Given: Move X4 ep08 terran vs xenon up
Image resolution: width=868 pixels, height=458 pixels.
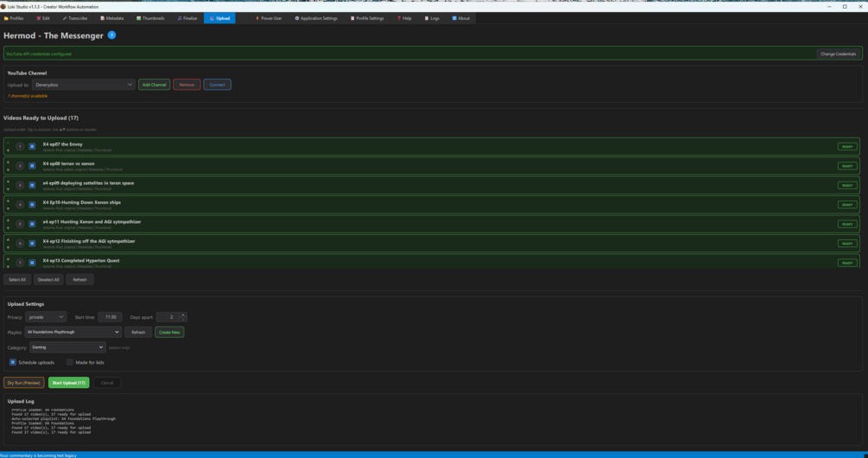Looking at the screenshot, I should click(9, 162).
